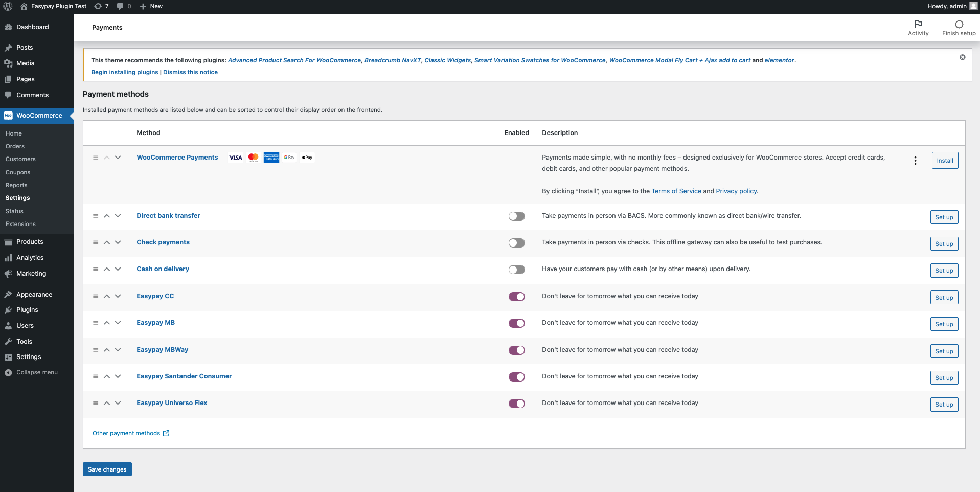Move Check payments up with chevron

click(x=107, y=242)
